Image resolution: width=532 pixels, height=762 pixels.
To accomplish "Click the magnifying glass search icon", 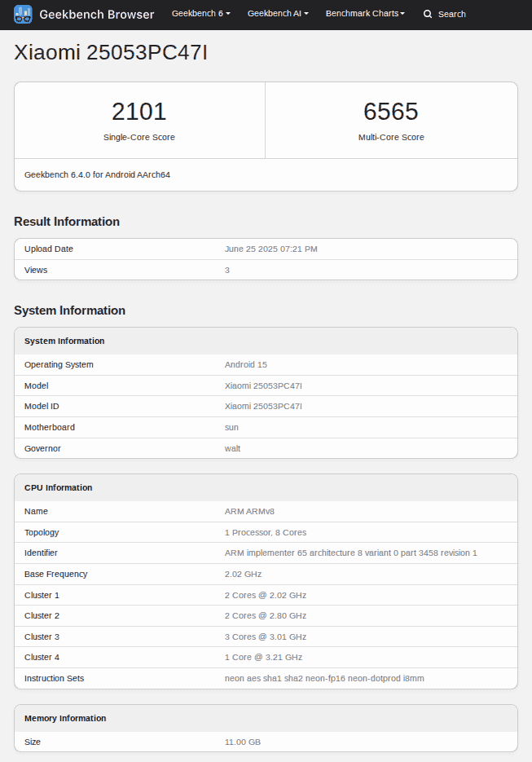I will (428, 14).
